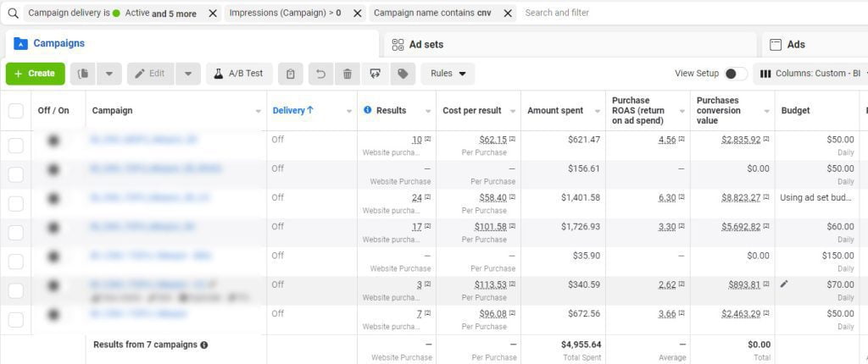868x364 pixels.
Task: Click the tag label icon in toolbar
Action: (x=403, y=74)
